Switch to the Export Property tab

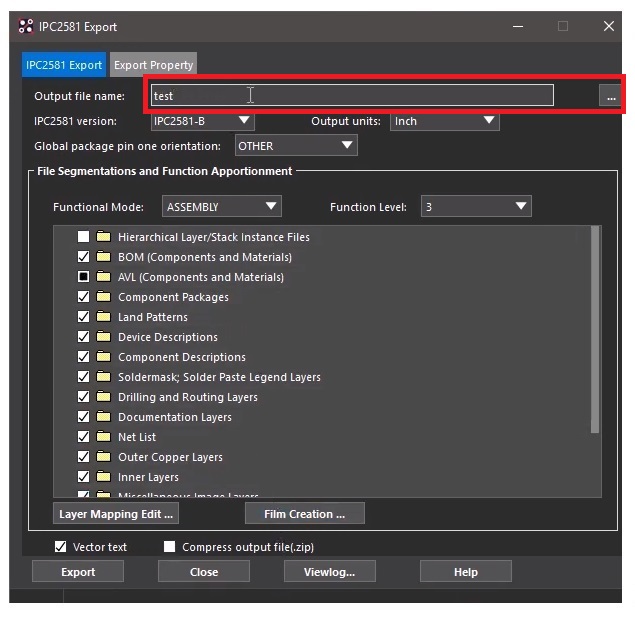[x=153, y=65]
